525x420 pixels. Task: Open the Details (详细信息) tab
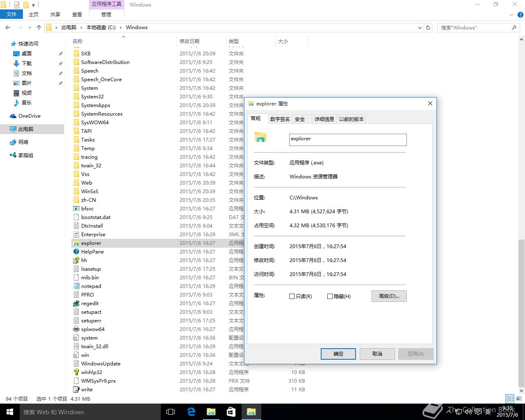[324, 119]
